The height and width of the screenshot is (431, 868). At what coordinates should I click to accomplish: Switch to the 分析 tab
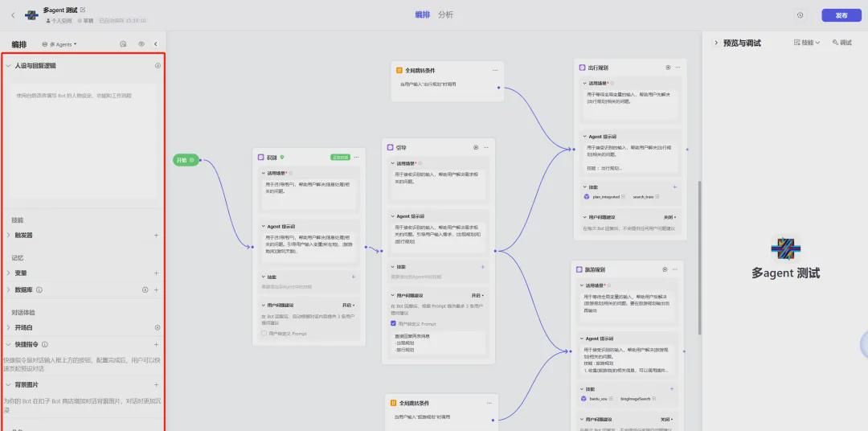445,15
